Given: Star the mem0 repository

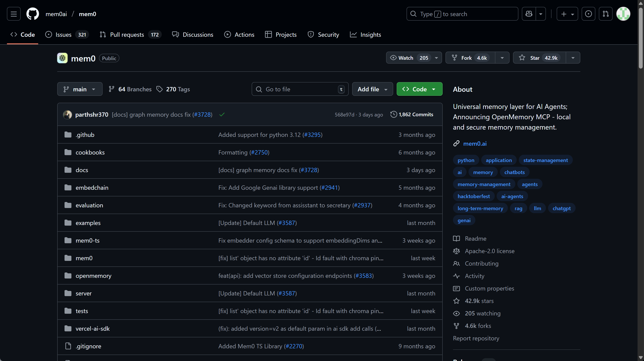Looking at the screenshot, I should click(539, 58).
